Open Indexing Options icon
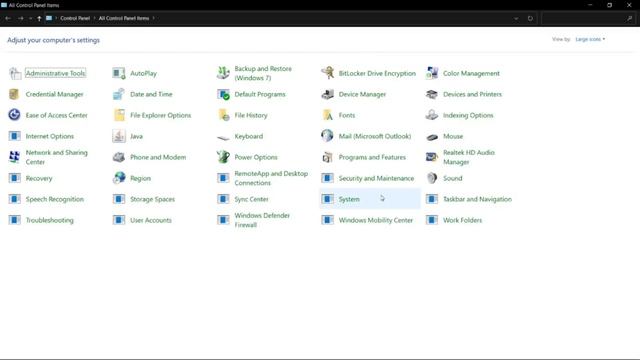640x360 pixels. click(432, 115)
